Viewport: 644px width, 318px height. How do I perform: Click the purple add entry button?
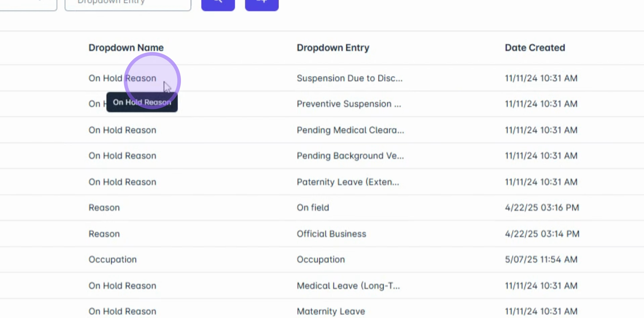(x=262, y=4)
